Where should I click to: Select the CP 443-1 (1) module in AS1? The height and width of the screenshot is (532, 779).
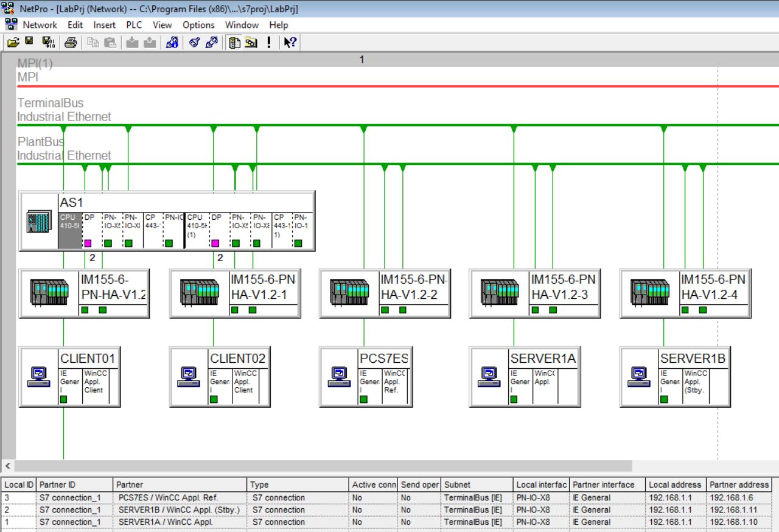pos(281,230)
